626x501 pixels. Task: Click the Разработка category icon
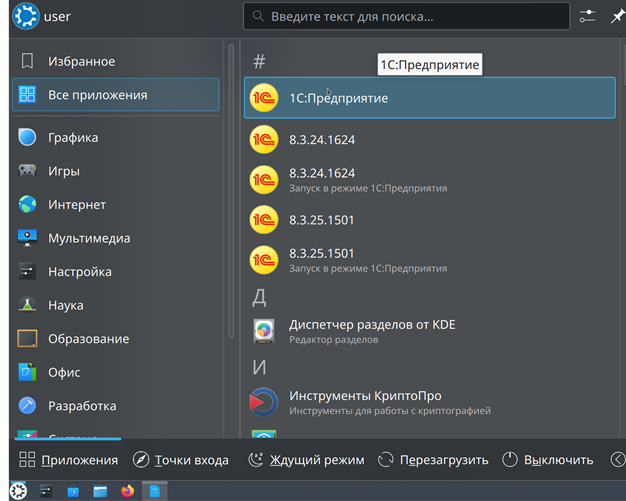tap(27, 406)
